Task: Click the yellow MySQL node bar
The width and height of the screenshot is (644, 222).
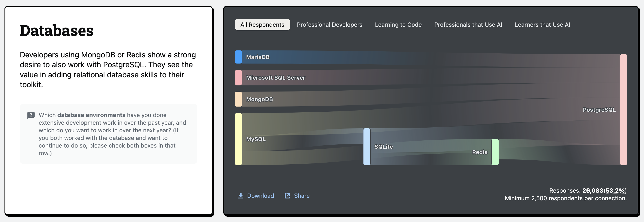Action: coord(238,139)
